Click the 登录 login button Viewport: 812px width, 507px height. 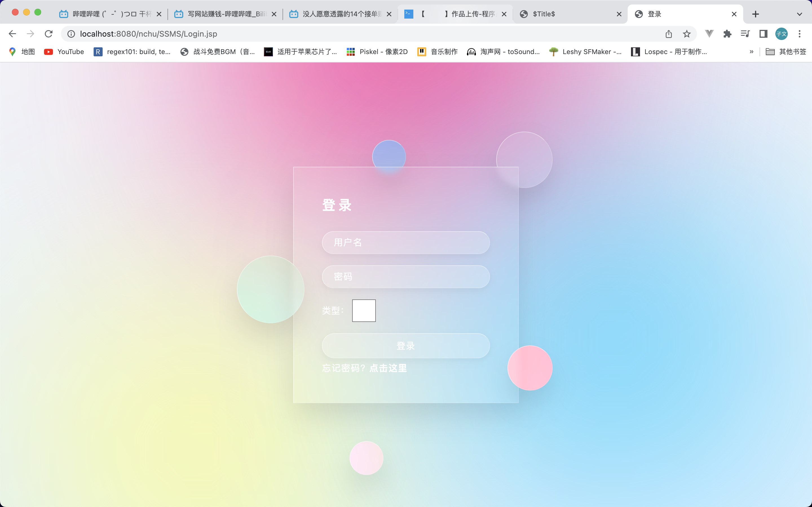(x=406, y=345)
